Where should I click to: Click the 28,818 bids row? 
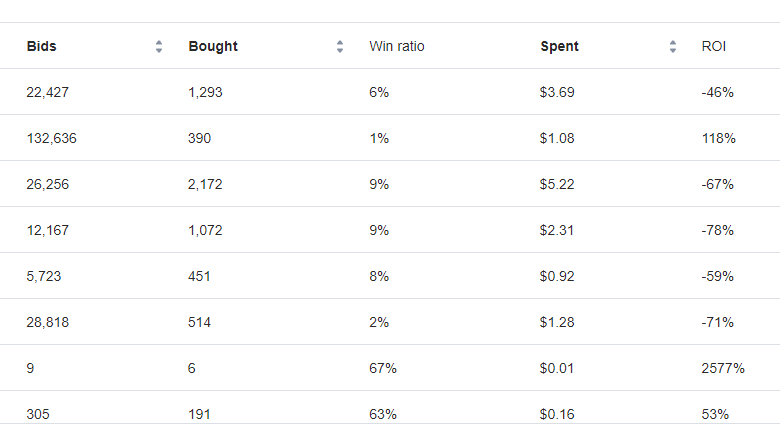tap(390, 322)
